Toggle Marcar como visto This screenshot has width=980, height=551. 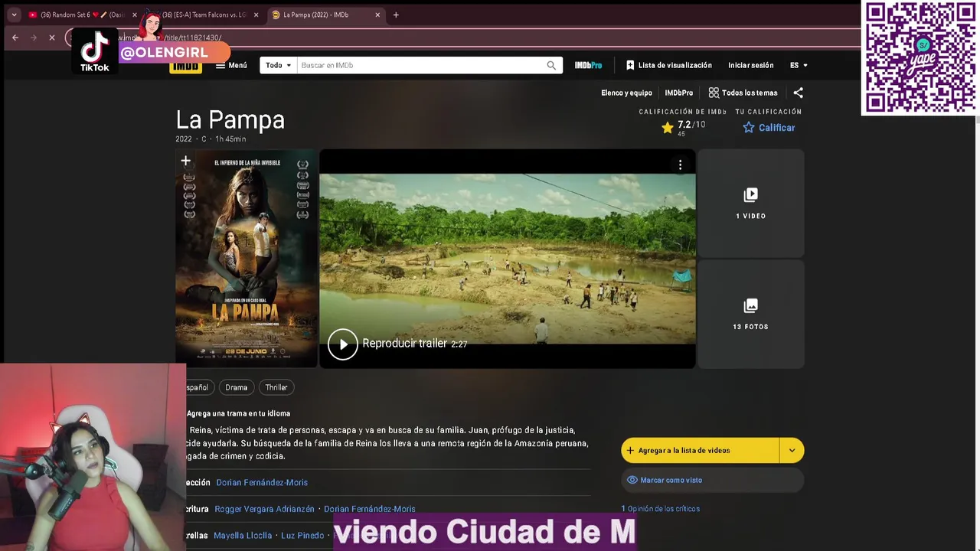pos(712,480)
